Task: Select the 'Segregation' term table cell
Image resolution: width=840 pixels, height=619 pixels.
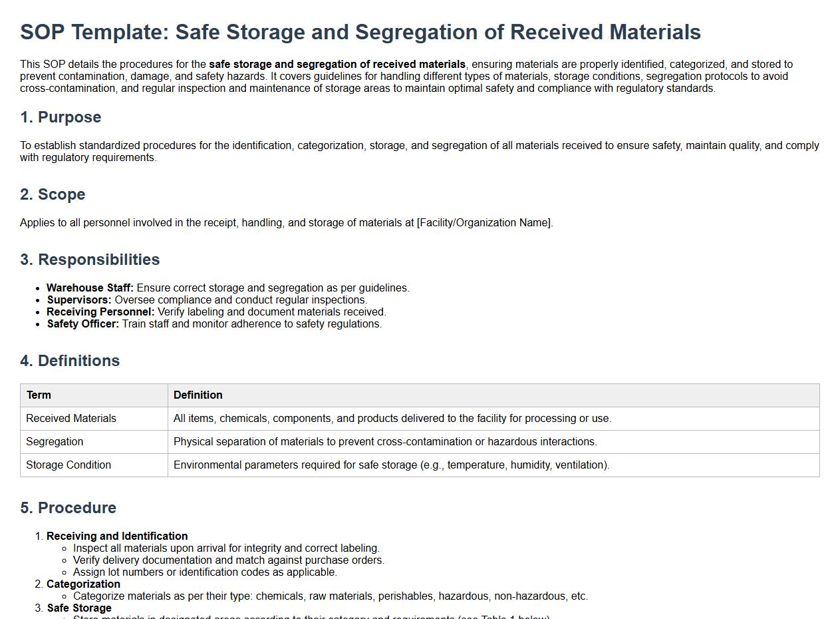Action: (55, 442)
